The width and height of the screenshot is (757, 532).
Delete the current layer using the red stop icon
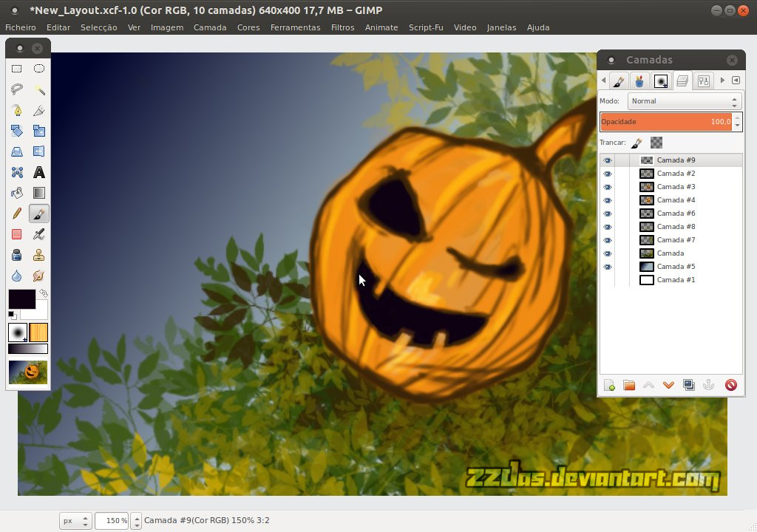pos(730,385)
